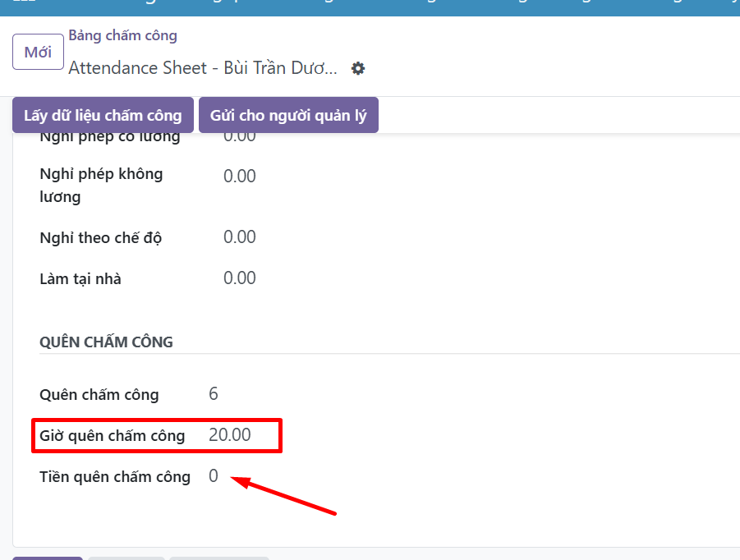
Task: Click the Quên chấm công count value 6
Action: (x=214, y=394)
